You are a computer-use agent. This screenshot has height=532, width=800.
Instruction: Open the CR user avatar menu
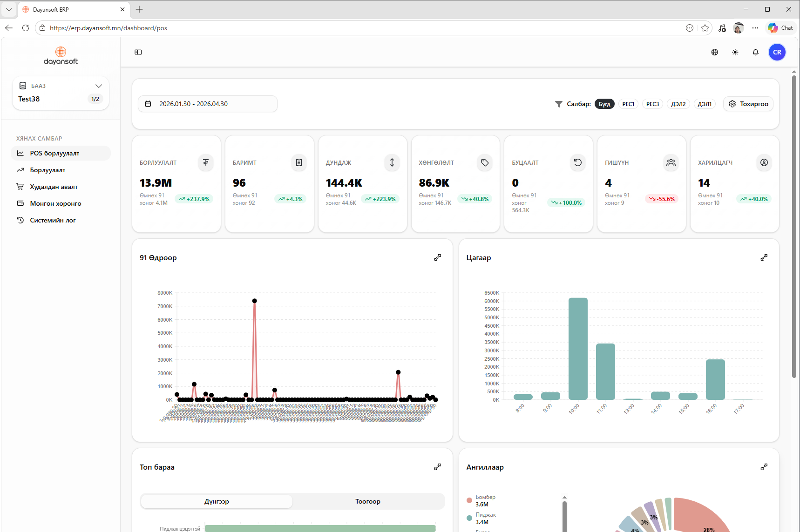click(x=777, y=52)
